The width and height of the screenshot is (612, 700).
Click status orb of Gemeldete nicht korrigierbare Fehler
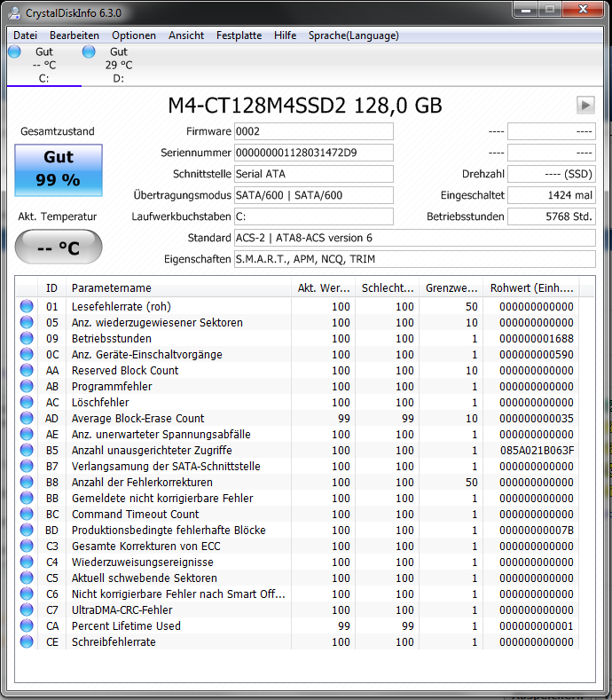tap(27, 498)
